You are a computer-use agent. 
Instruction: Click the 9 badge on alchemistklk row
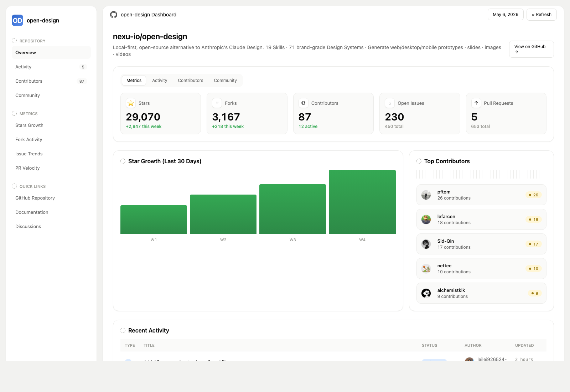tap(535, 293)
